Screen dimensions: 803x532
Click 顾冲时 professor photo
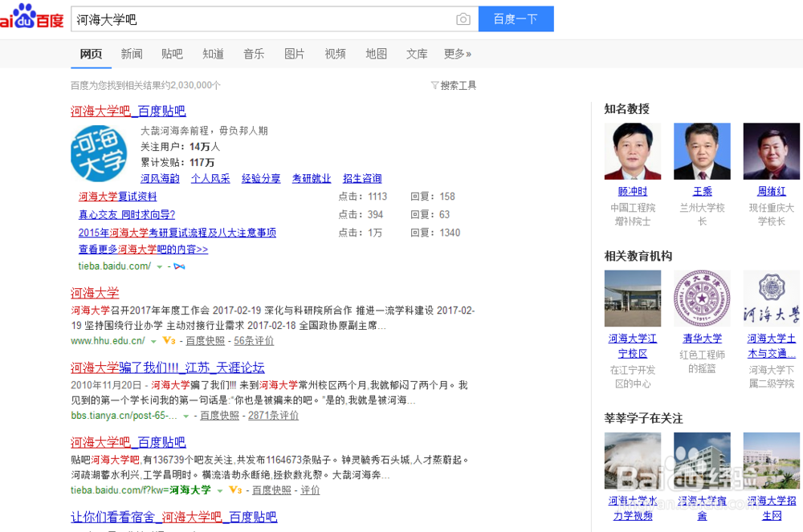633,151
